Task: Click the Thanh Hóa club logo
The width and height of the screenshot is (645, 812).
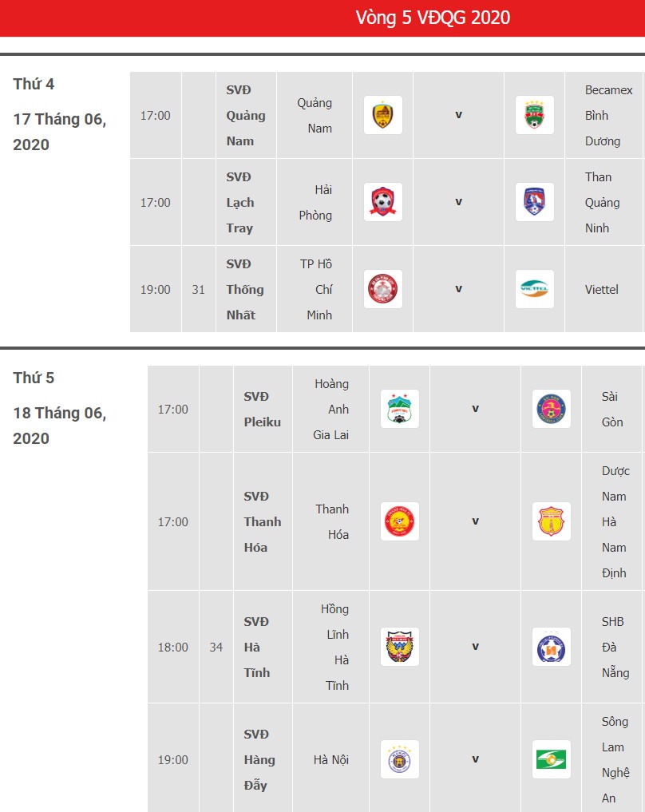Action: [x=400, y=521]
